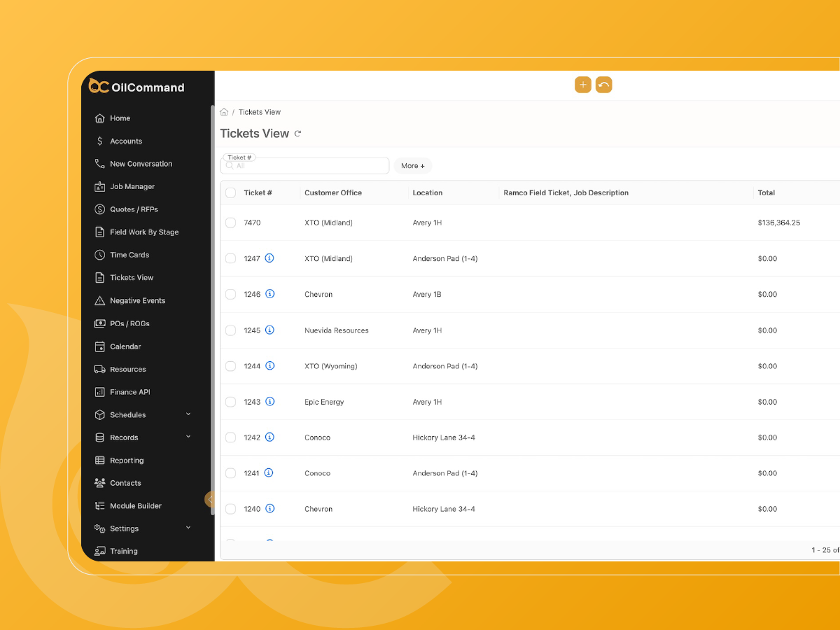Open info icon for ticket 1247

click(x=269, y=258)
